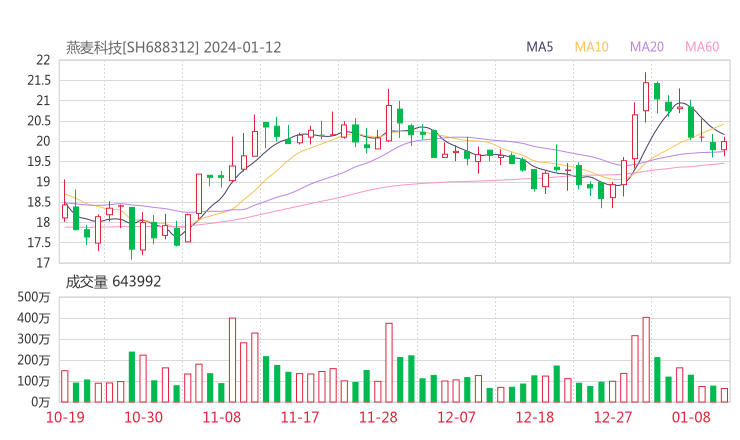Screen dimensions: 740x440
Task: Click the 01-08 date label
Action: [691, 417]
